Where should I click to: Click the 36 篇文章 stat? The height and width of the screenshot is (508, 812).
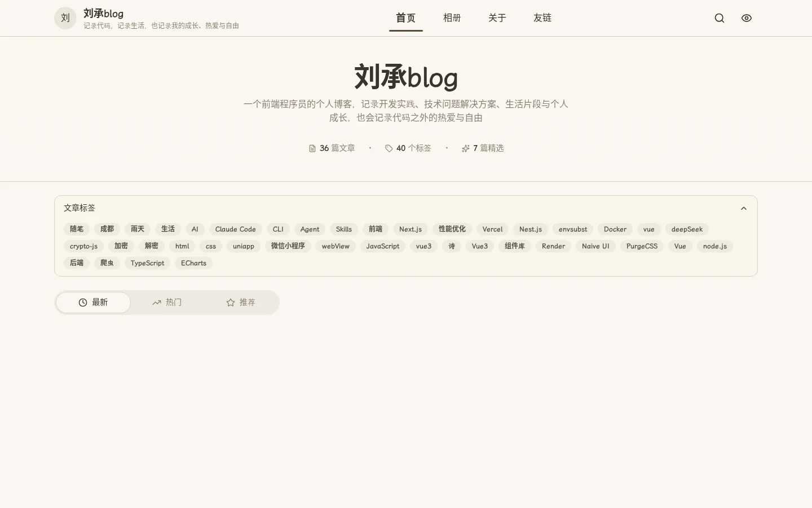click(x=332, y=148)
